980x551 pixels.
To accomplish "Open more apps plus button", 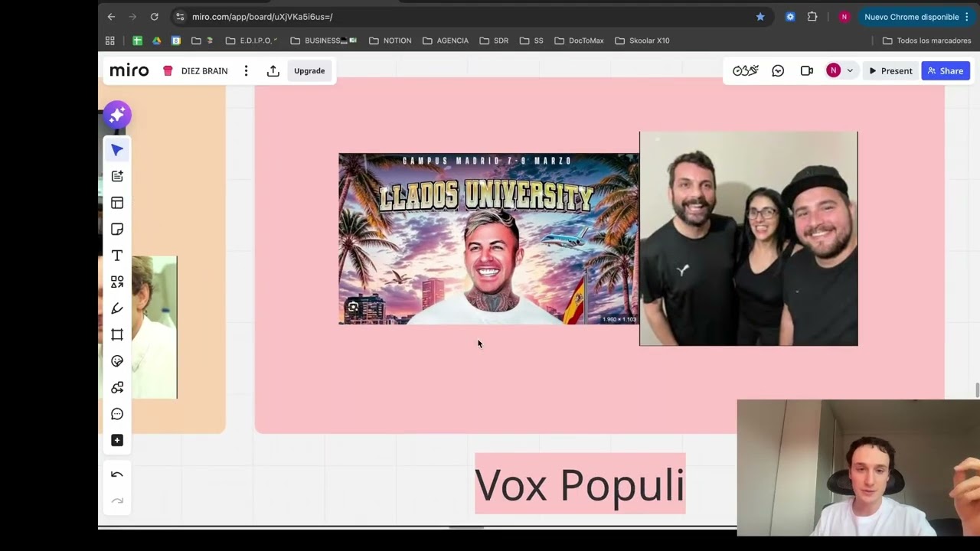I will [x=117, y=440].
